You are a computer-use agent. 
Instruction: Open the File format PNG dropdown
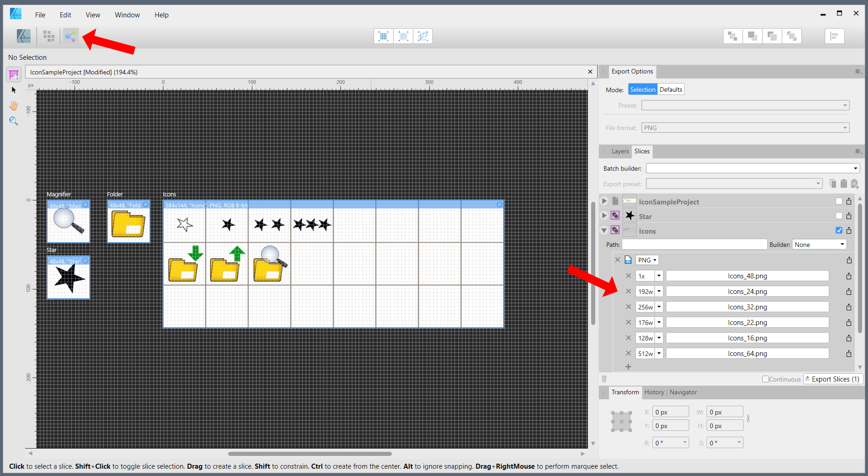[745, 128]
